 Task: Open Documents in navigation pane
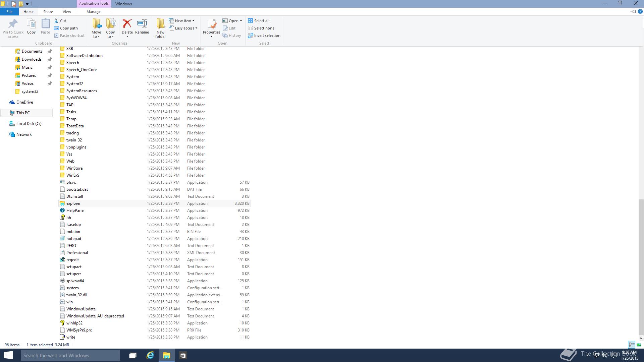point(32,51)
